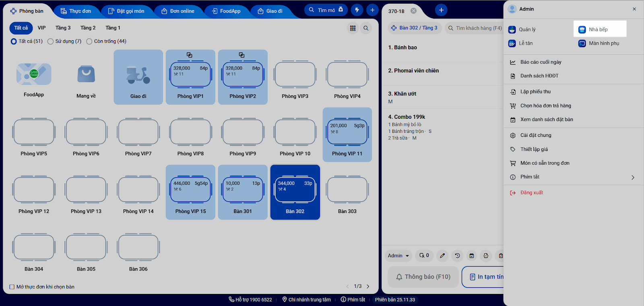Select the Tất cả area filter pill
Image resolution: width=644 pixels, height=306 pixels.
pos(21,28)
